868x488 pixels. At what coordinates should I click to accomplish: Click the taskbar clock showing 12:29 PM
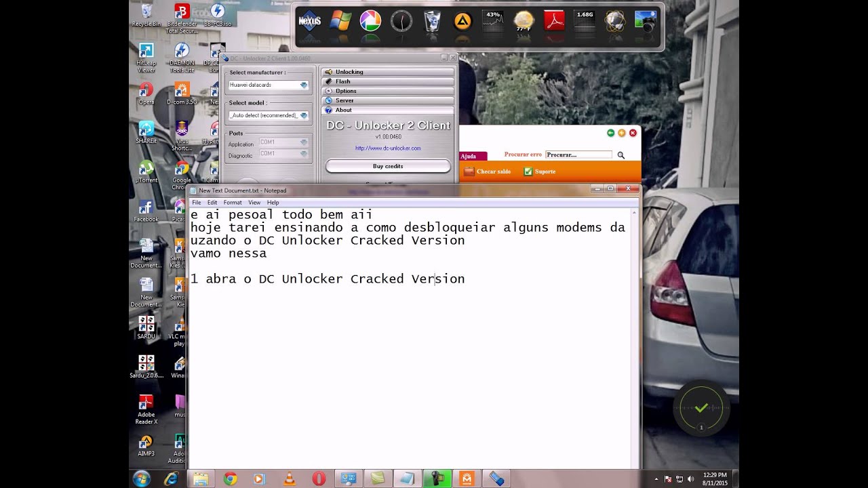(714, 479)
